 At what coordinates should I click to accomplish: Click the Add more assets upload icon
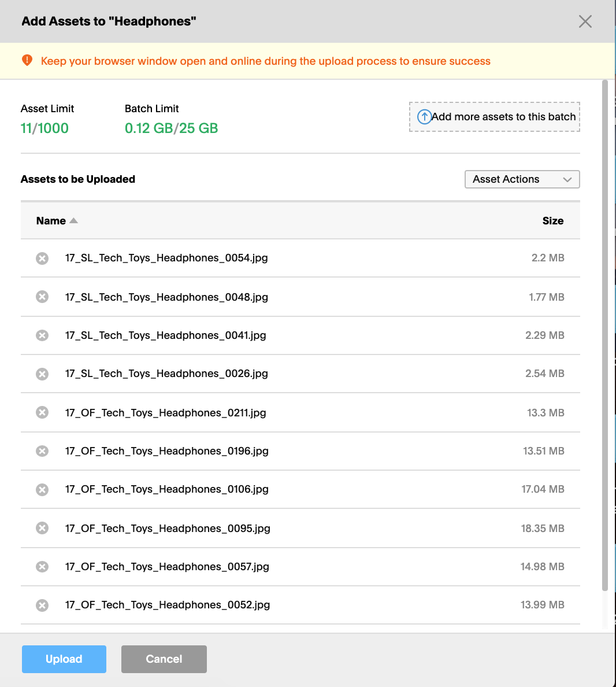click(x=424, y=117)
